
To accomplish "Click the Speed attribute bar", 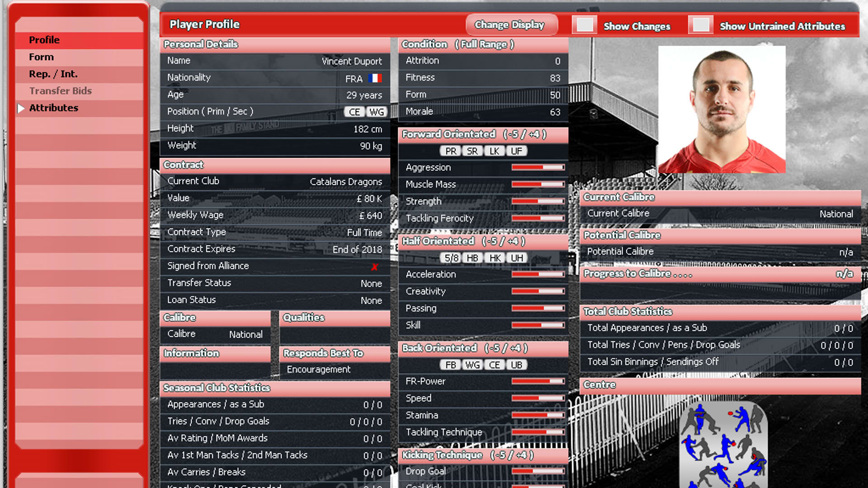I will tap(538, 398).
